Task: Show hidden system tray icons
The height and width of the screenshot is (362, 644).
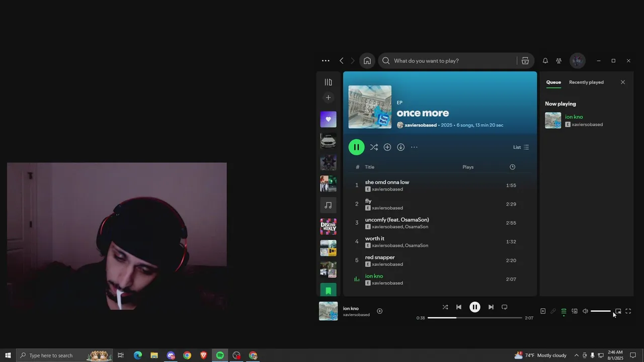Action: tap(577, 355)
